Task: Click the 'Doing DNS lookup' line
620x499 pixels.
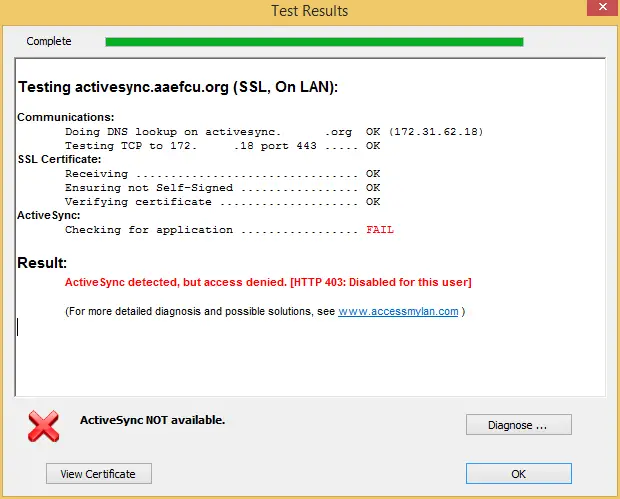Action: click(274, 132)
